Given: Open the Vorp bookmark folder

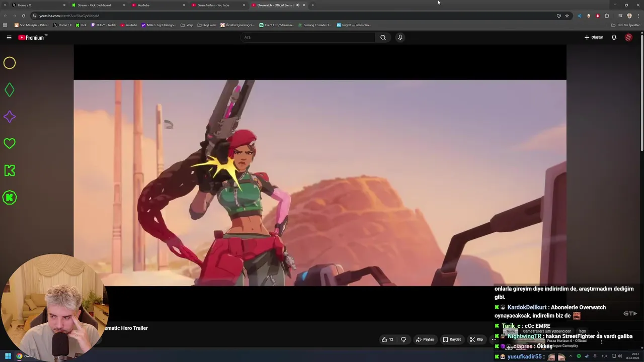Looking at the screenshot, I should [187, 25].
